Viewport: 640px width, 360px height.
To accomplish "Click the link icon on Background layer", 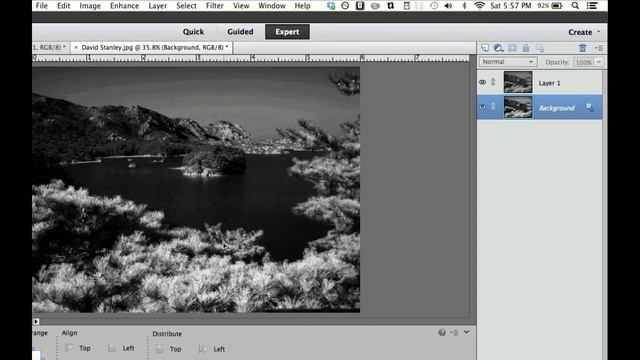I will click(x=493, y=107).
